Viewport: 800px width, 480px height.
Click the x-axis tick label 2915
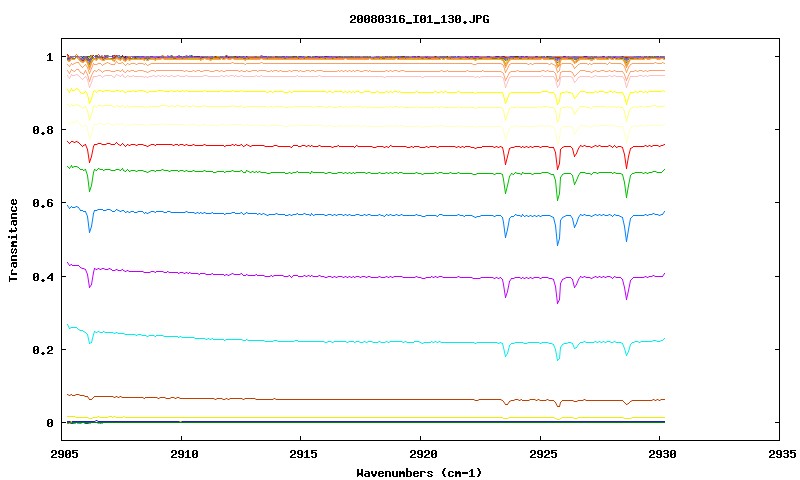point(304,454)
